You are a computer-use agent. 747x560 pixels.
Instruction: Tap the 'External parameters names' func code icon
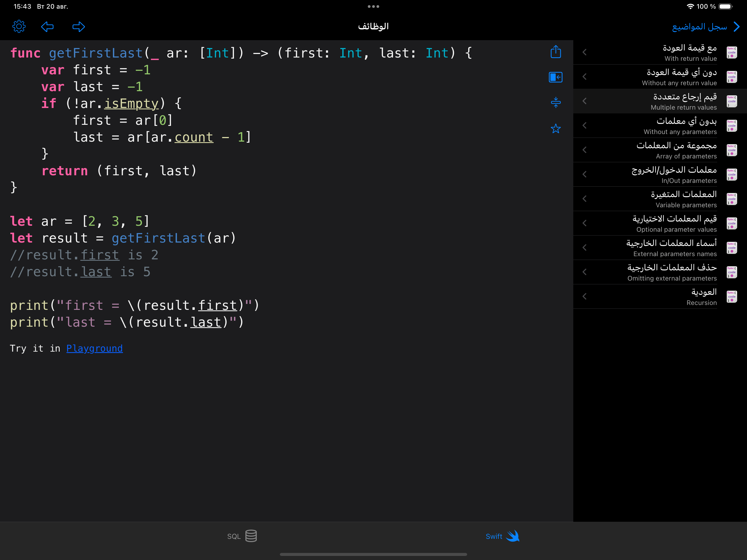click(x=732, y=248)
